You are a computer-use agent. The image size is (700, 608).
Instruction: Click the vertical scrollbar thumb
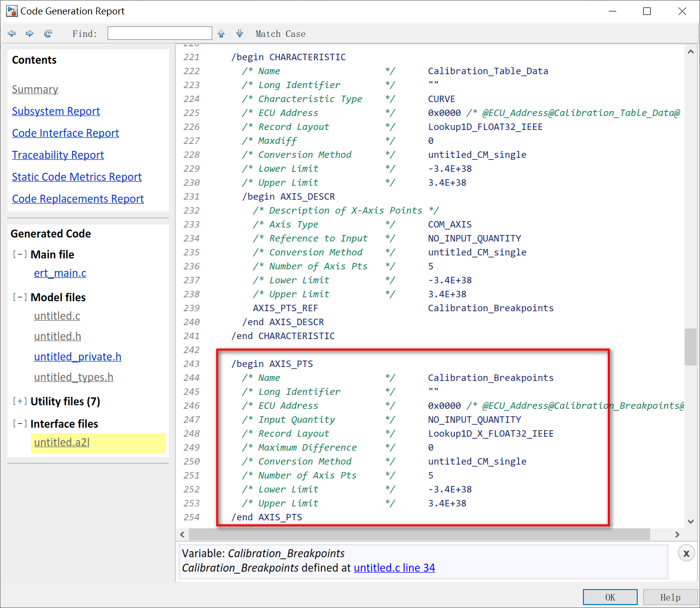pyautogui.click(x=691, y=347)
